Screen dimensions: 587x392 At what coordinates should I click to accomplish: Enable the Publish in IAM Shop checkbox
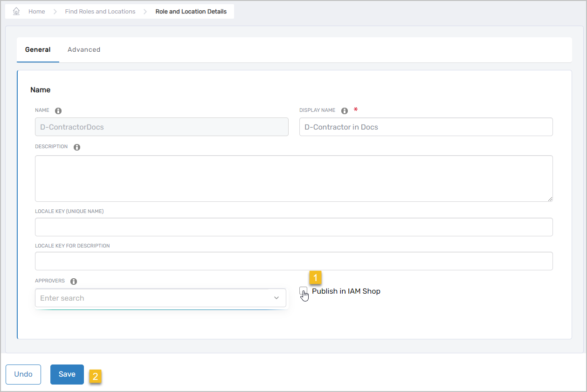coord(303,291)
